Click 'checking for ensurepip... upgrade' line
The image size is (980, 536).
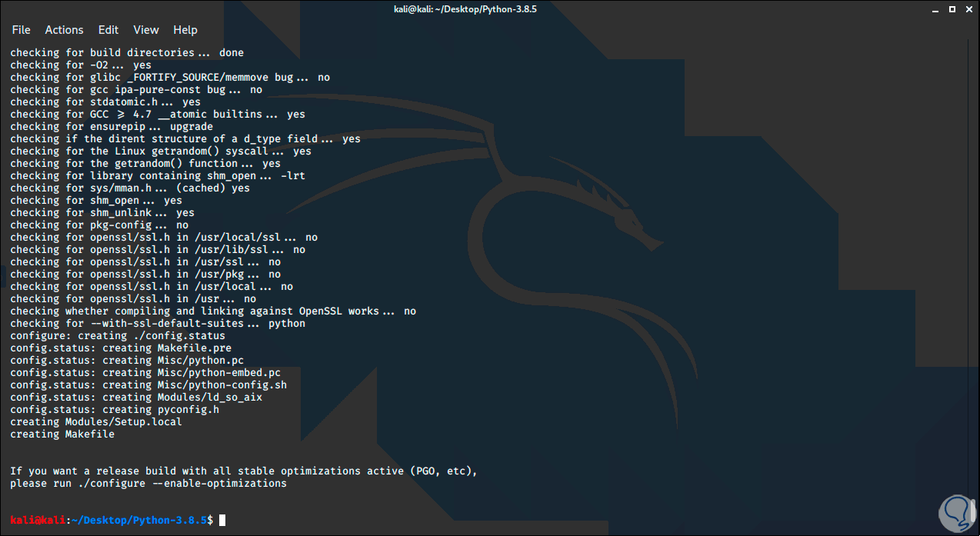pyautogui.click(x=112, y=127)
